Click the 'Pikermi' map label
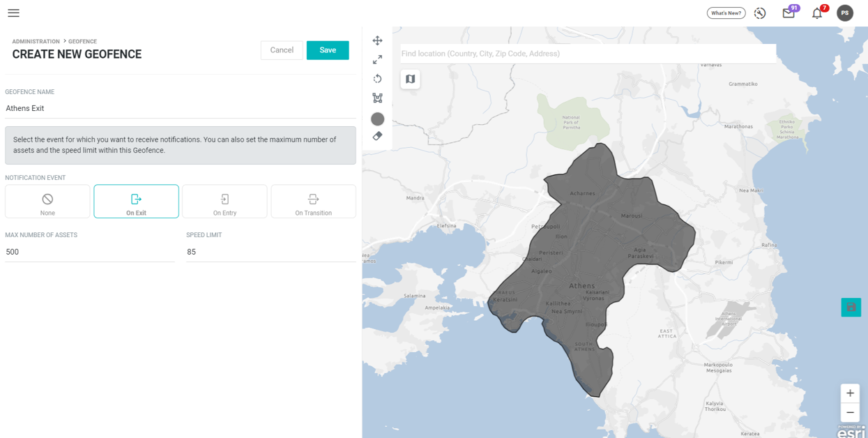868x438 pixels. click(724, 262)
